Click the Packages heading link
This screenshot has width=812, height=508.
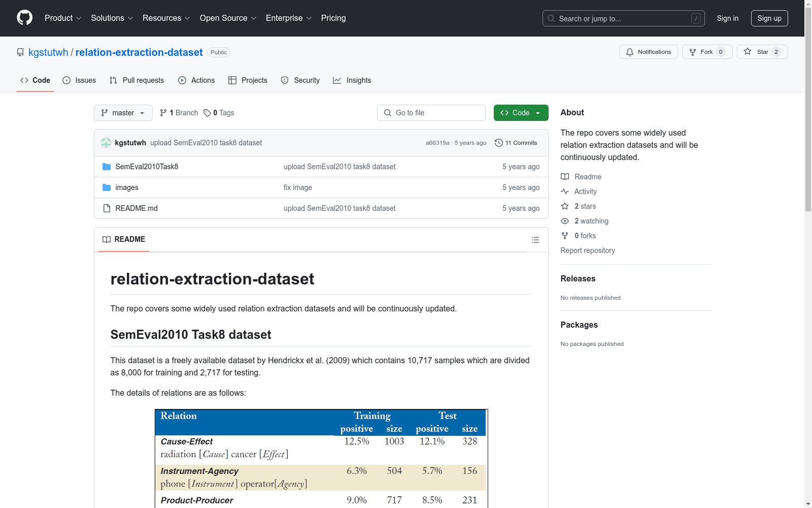click(x=579, y=325)
